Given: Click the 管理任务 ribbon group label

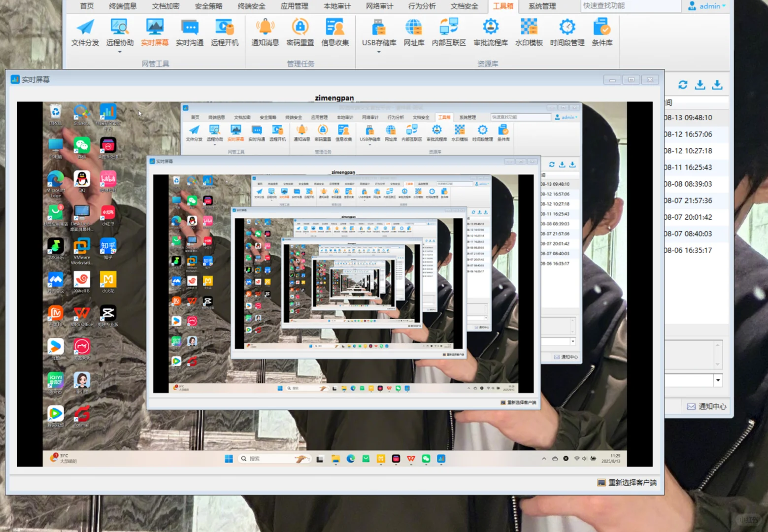Looking at the screenshot, I should (301, 64).
